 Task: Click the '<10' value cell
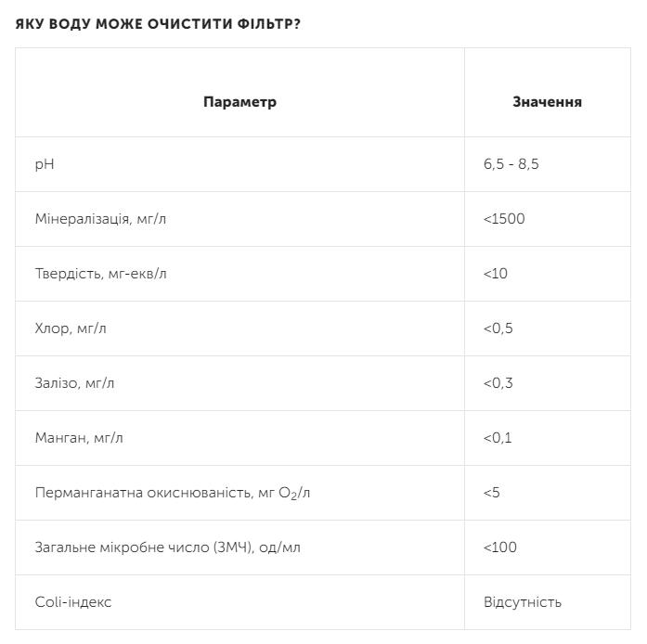[496, 274]
